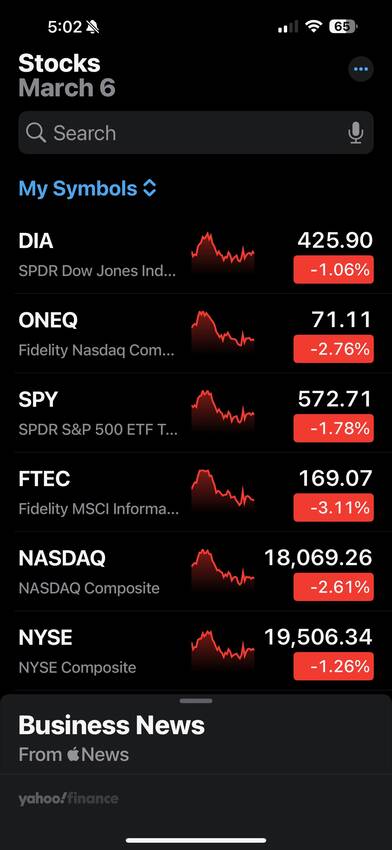Tap the silent mode bell icon
This screenshot has width=392, height=850.
point(93,27)
